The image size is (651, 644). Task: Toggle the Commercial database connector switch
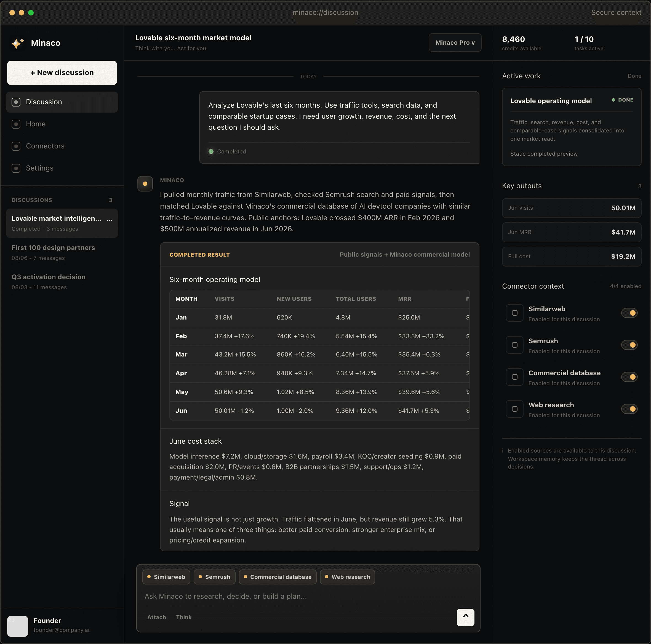point(629,377)
